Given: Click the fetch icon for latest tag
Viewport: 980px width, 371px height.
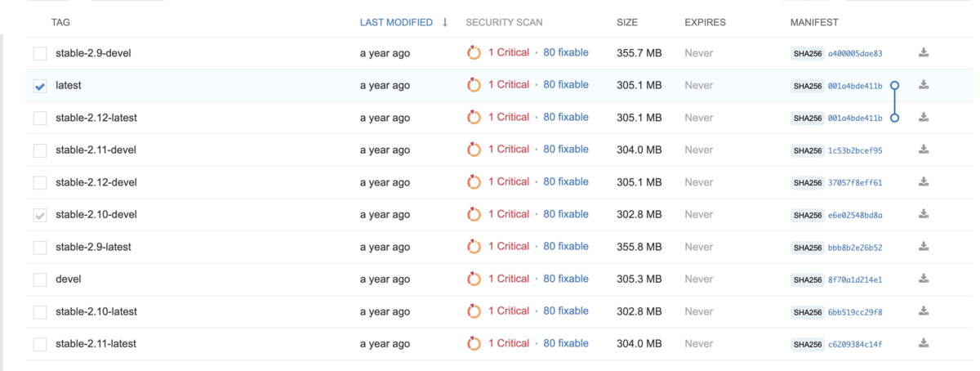Looking at the screenshot, I should [x=924, y=85].
